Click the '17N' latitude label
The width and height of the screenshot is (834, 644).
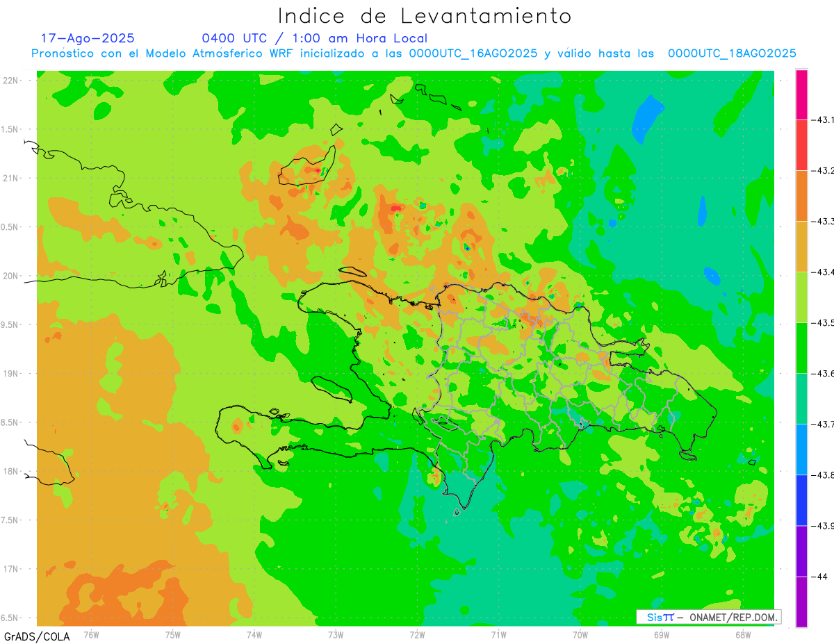[10, 569]
